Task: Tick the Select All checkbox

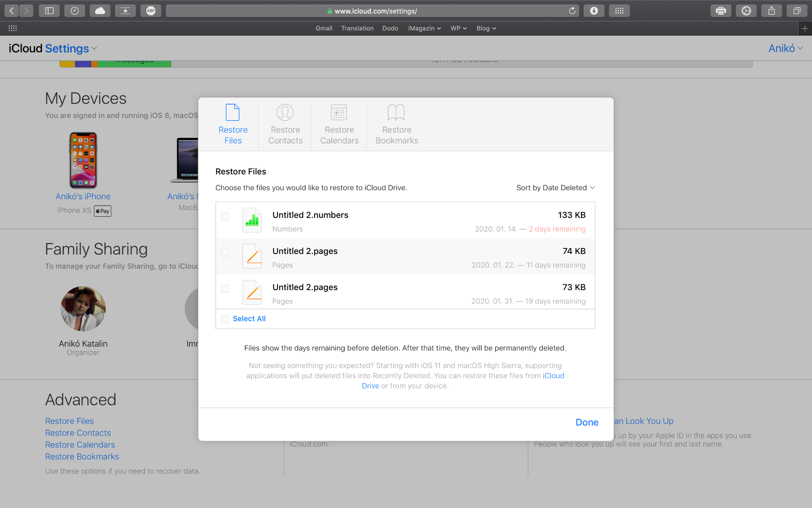Action: pyautogui.click(x=225, y=319)
